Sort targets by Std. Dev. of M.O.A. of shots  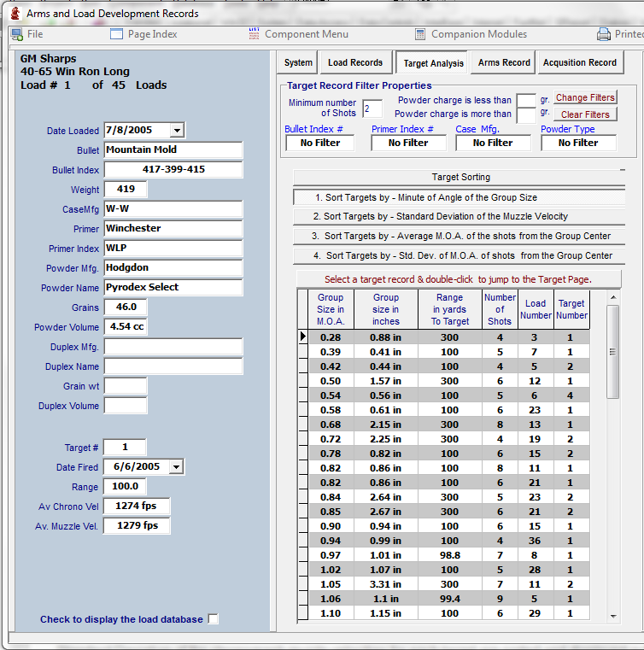click(460, 255)
